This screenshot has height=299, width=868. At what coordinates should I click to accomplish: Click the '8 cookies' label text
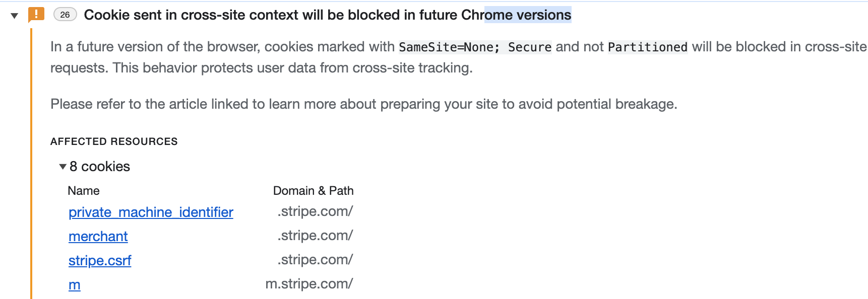(x=100, y=167)
